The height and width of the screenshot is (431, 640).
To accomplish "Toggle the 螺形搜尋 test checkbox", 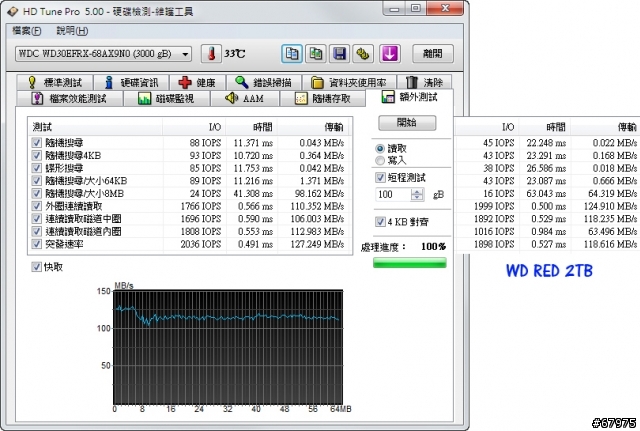I will pos(36,168).
